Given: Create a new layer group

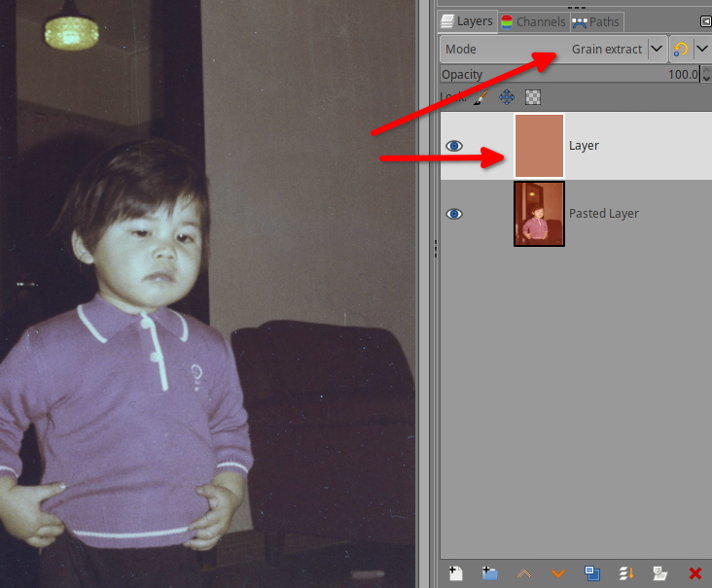Looking at the screenshot, I should 490,573.
